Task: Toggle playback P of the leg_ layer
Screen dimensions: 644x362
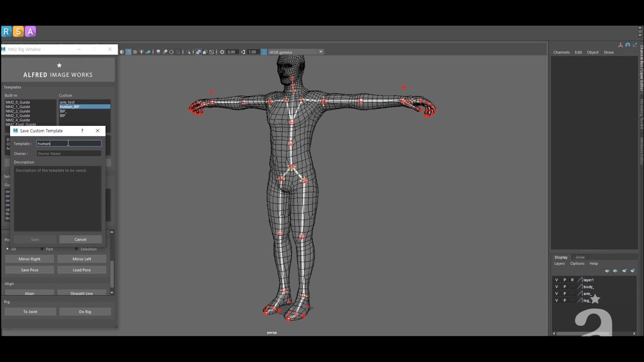Action: (x=565, y=300)
